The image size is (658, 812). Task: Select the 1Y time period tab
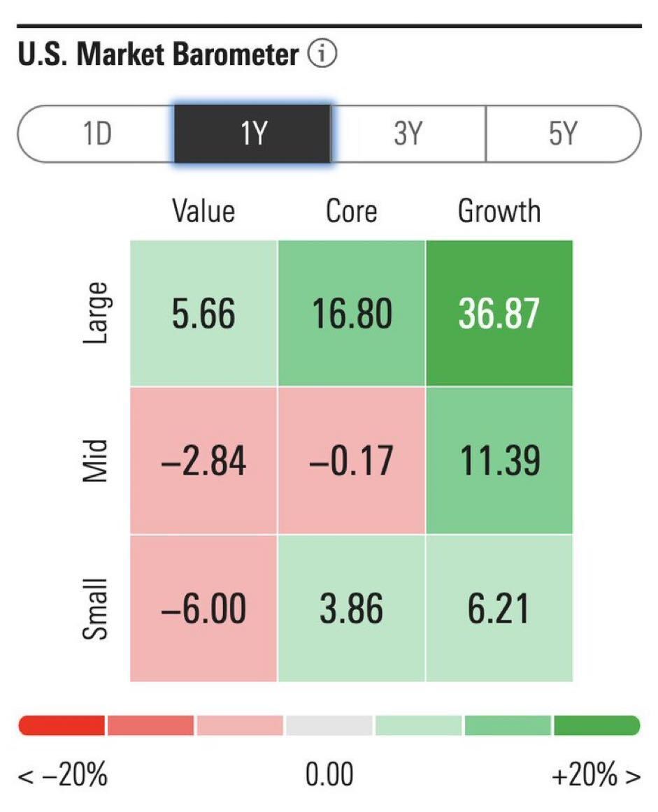click(252, 133)
